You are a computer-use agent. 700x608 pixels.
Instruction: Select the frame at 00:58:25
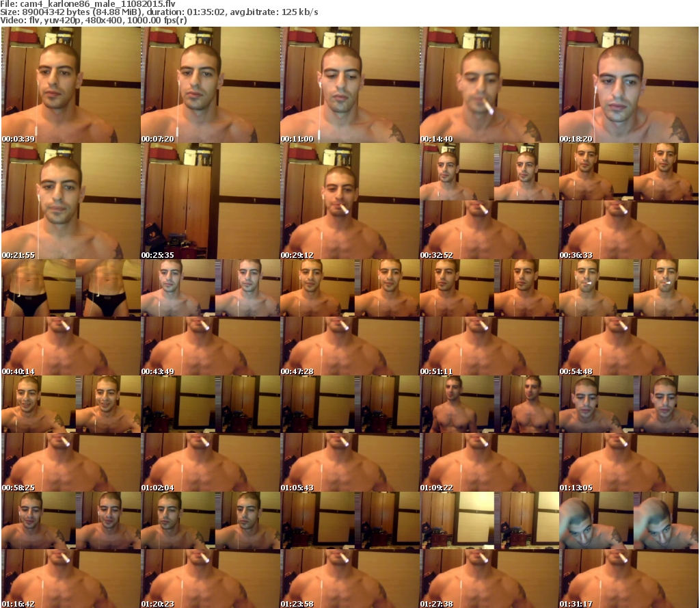pyautogui.click(x=71, y=434)
